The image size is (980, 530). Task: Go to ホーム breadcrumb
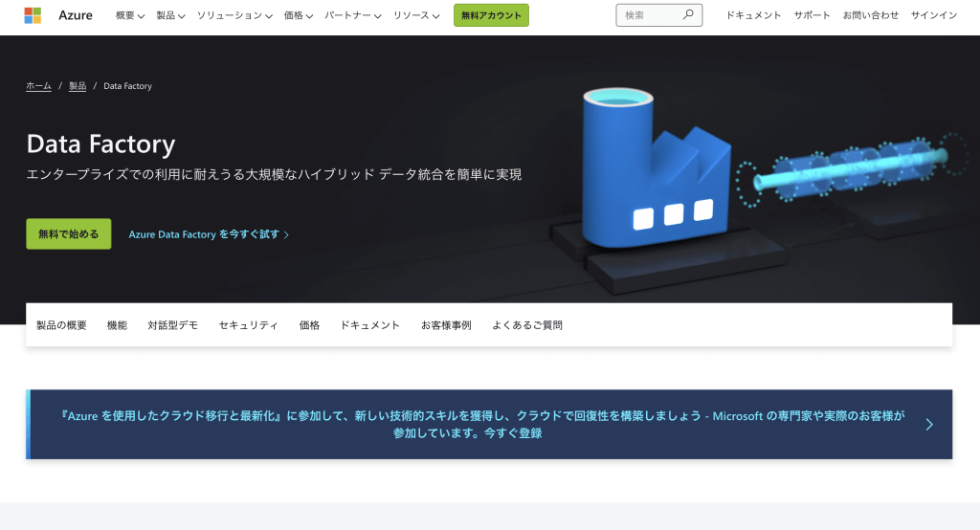pyautogui.click(x=38, y=86)
